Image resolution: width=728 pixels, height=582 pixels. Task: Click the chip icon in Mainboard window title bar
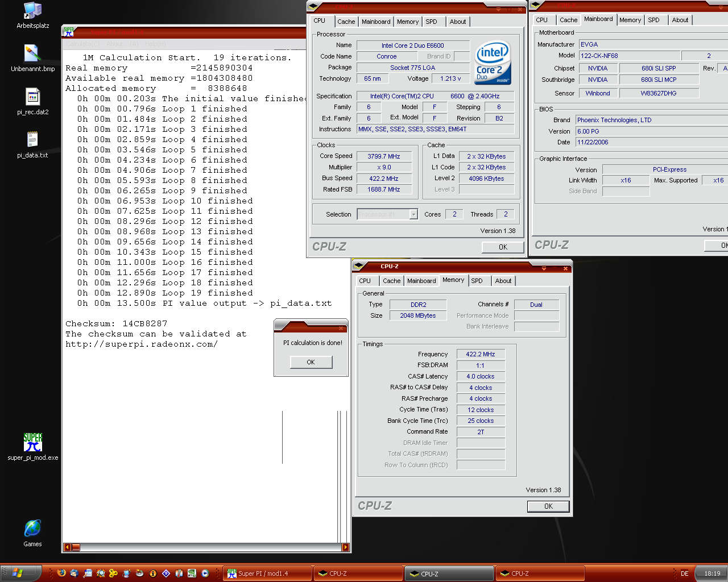535,5
